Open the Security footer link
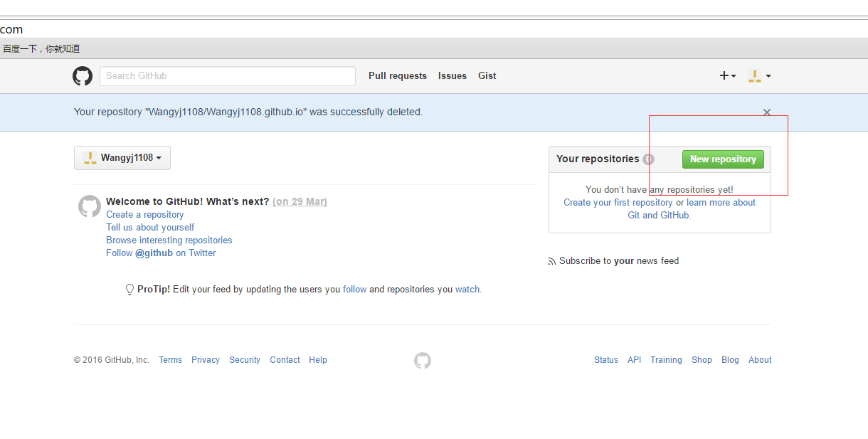The width and height of the screenshot is (868, 439). pyautogui.click(x=245, y=360)
